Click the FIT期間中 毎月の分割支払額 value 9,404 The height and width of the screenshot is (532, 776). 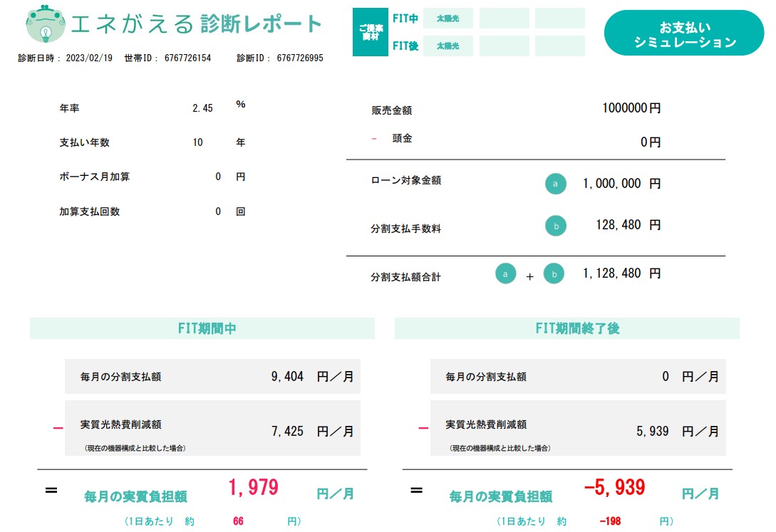[x=287, y=376]
